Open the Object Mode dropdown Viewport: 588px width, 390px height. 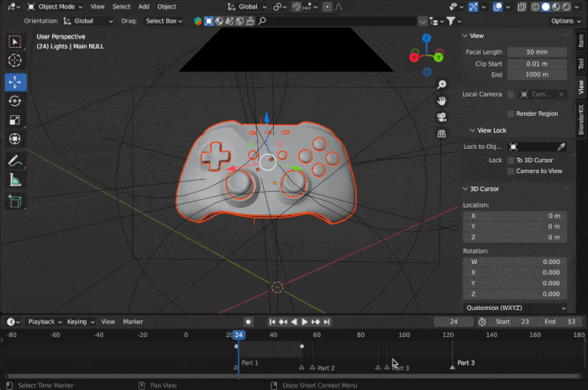pos(55,7)
